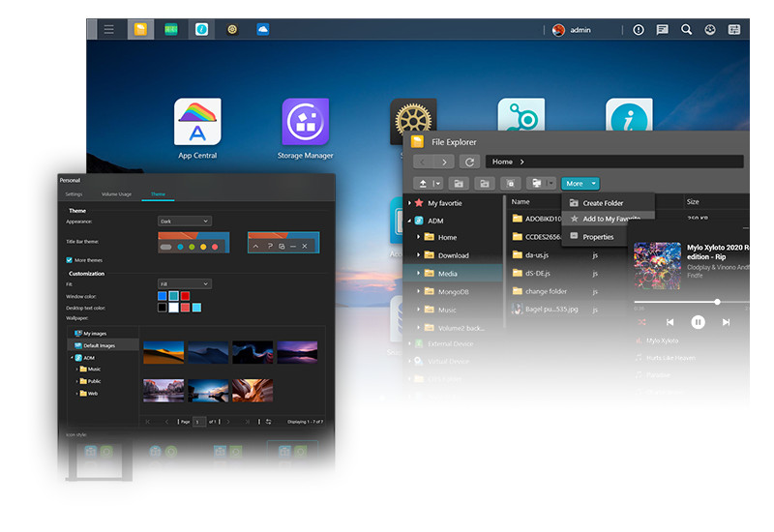The height and width of the screenshot is (532, 774).
Task: Toggle shuffle in the music player
Action: [x=641, y=321]
